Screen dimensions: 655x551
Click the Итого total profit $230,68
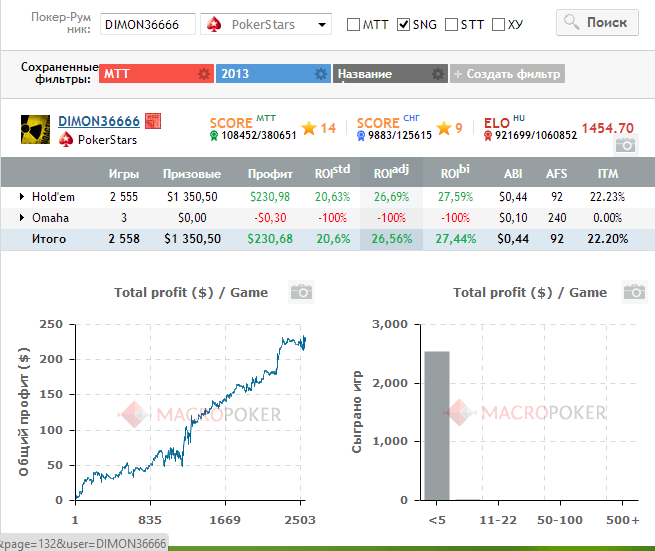pos(270,239)
